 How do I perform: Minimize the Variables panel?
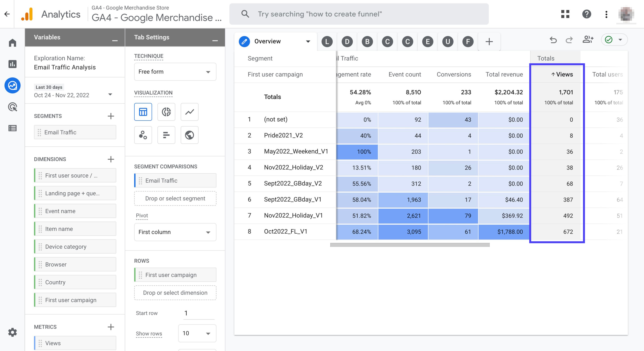115,40
